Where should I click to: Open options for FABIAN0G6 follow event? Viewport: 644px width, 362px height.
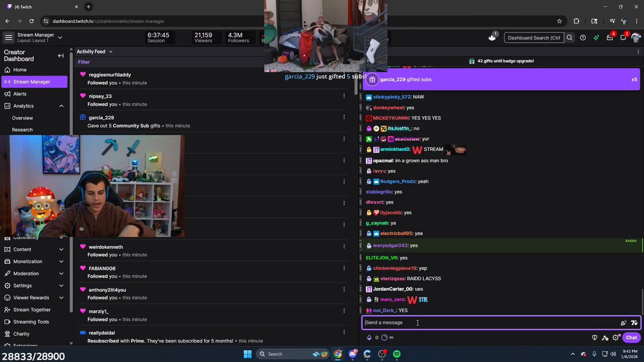coord(344,268)
